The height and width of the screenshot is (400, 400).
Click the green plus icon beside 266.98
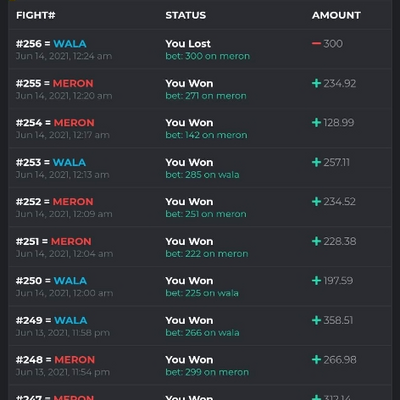(316, 359)
